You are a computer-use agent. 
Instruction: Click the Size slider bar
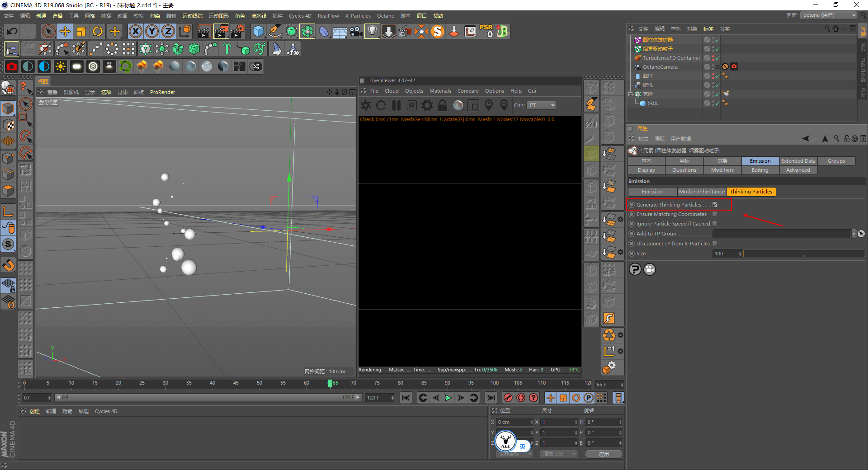tap(803, 254)
